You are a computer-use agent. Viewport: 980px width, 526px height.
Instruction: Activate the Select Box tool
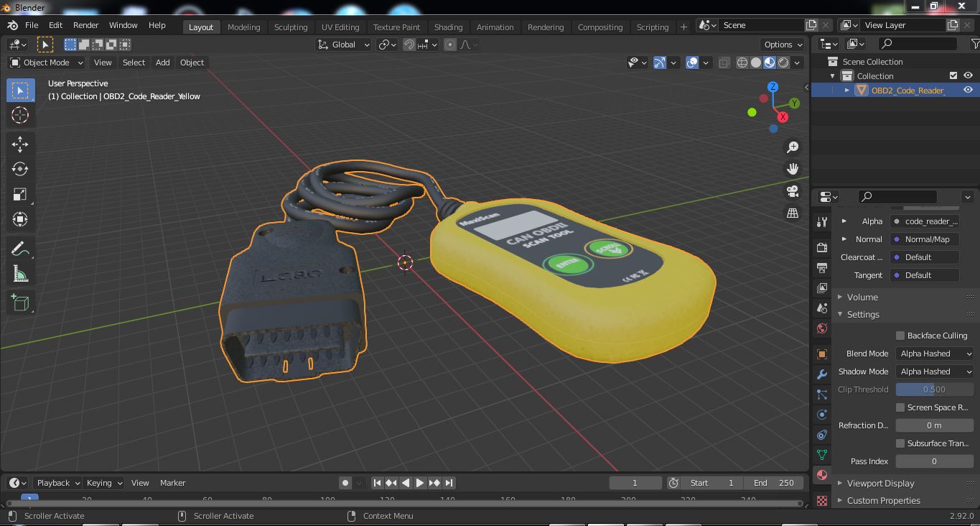click(20, 90)
